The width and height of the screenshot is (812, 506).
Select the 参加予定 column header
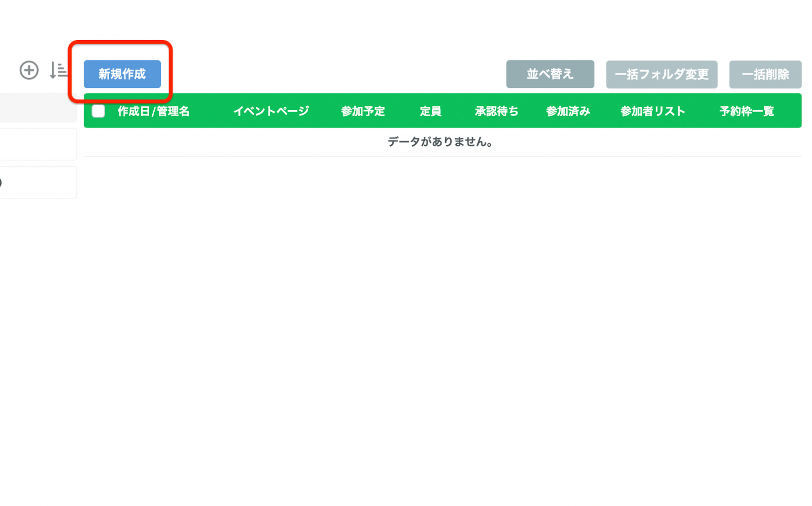coord(363,111)
